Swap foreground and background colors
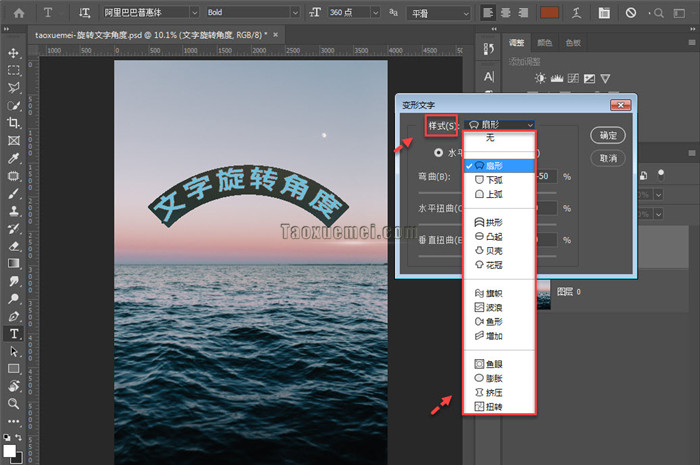 point(18,437)
